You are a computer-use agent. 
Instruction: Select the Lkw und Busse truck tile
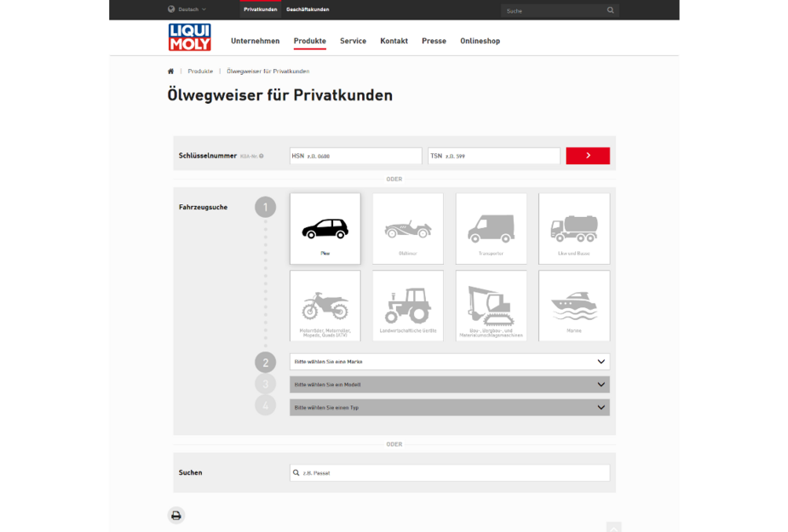tap(573, 228)
